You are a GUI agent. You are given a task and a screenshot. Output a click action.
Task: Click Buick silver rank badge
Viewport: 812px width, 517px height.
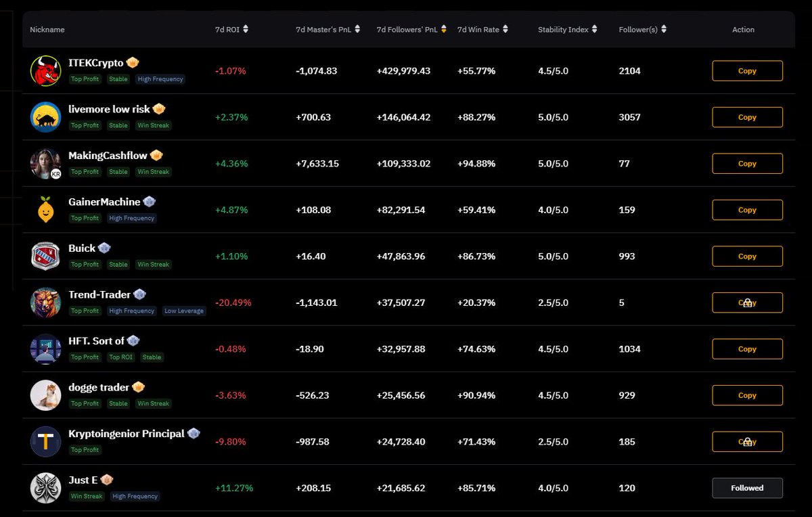point(104,248)
